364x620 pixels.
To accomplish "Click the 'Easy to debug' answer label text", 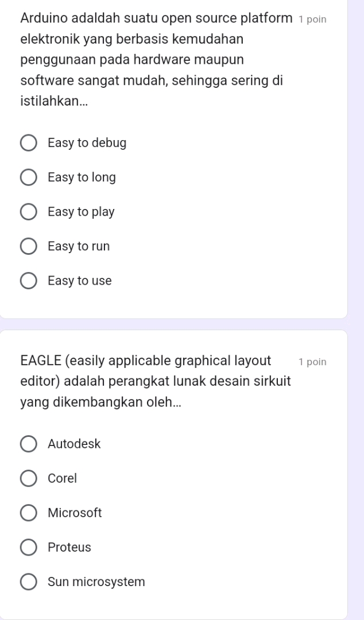I will [x=87, y=143].
